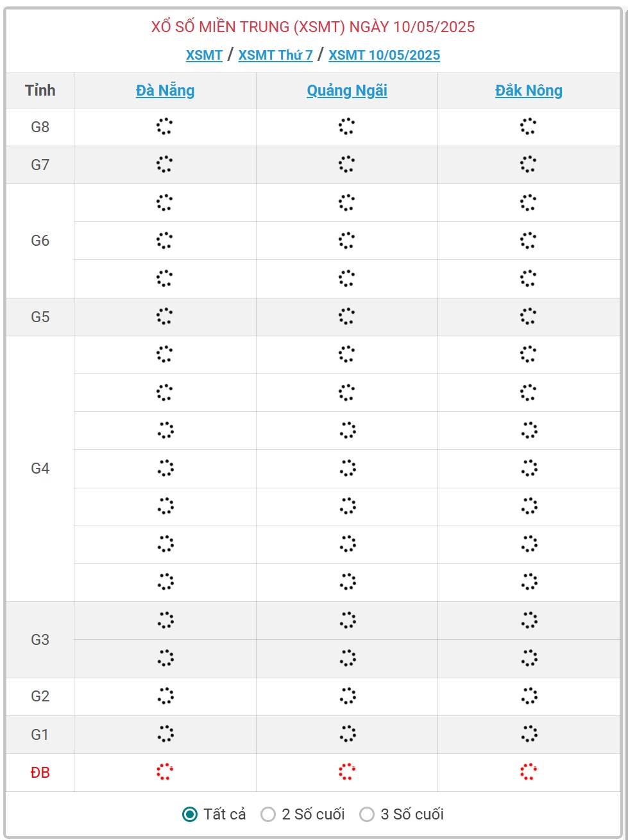The width and height of the screenshot is (628, 840).
Task: Click the Quảng Ngãi G7 loading spinner
Action: 347,164
